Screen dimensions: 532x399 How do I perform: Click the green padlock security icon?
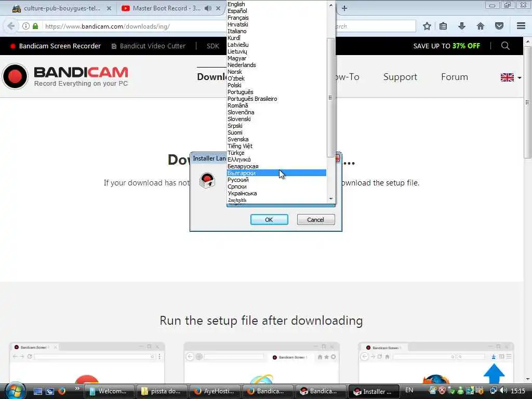[35, 26]
